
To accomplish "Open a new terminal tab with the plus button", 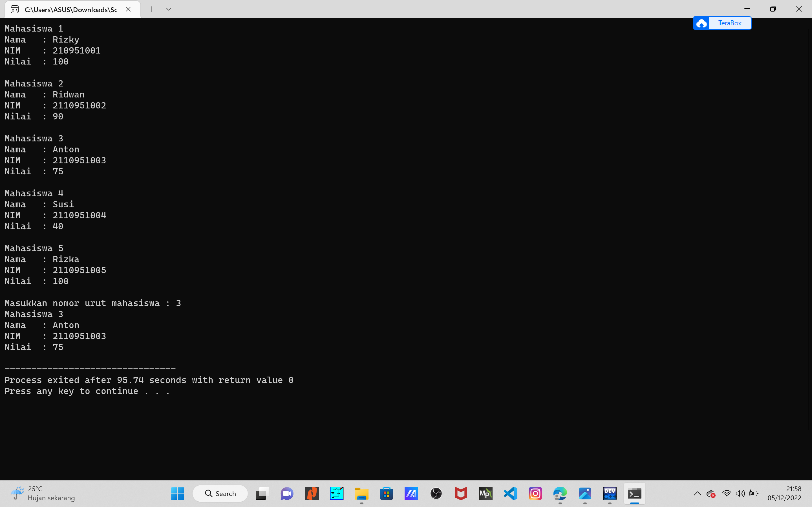I will click(151, 9).
